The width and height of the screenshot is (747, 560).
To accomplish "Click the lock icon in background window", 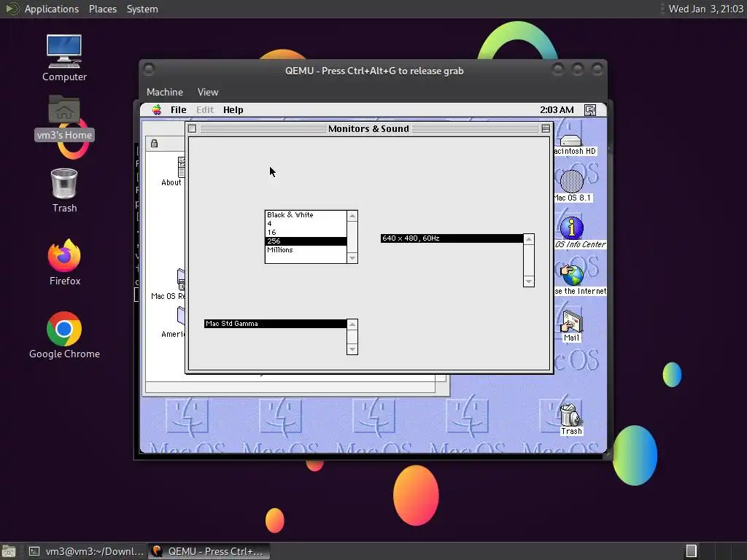I will (x=155, y=144).
